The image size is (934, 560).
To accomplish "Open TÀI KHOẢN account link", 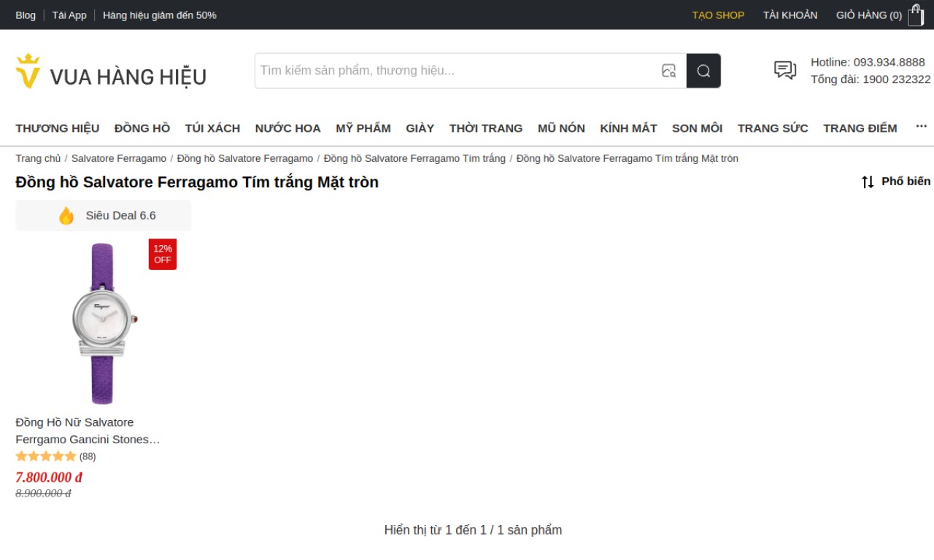I will pyautogui.click(x=790, y=15).
